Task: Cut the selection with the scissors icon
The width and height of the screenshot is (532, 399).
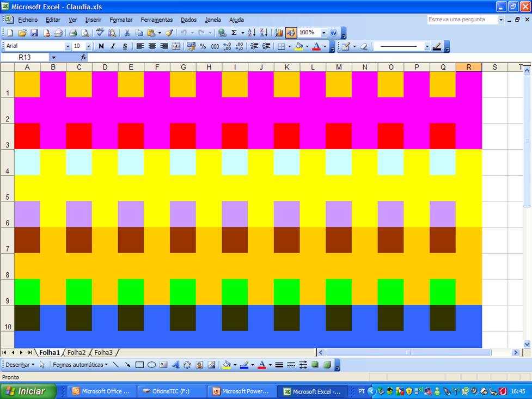Action: point(127,33)
